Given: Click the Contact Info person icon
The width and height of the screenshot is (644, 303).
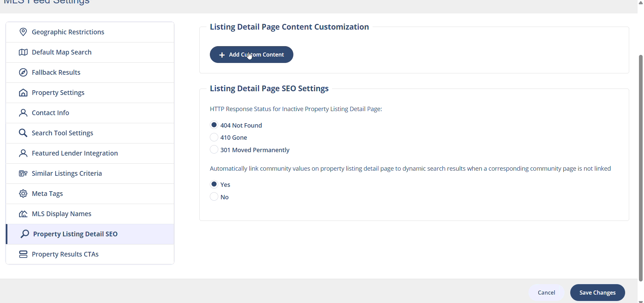Looking at the screenshot, I should (x=23, y=113).
